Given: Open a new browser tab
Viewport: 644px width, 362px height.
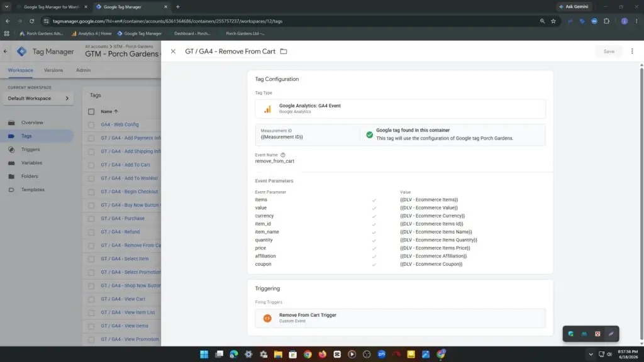Looking at the screenshot, I should (178, 6).
